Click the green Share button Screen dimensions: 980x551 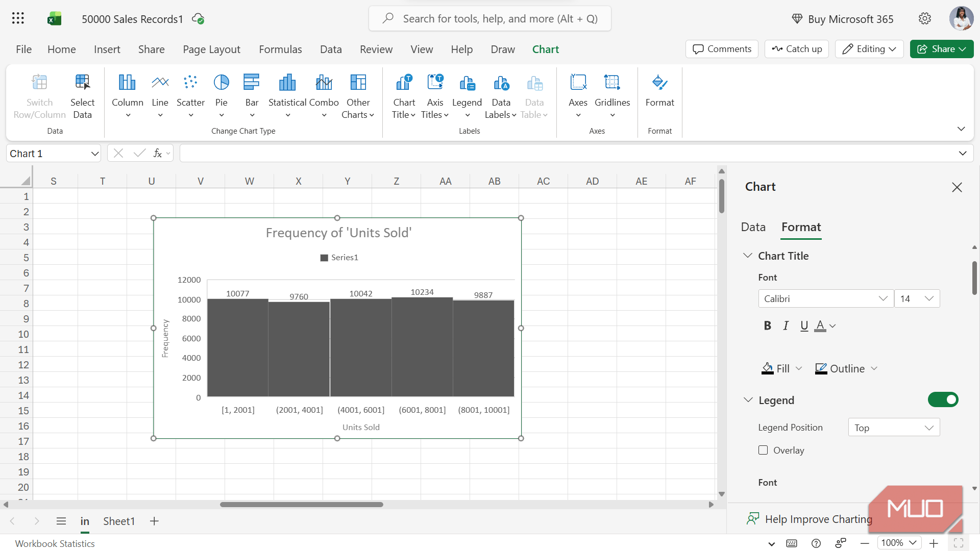[x=941, y=49]
